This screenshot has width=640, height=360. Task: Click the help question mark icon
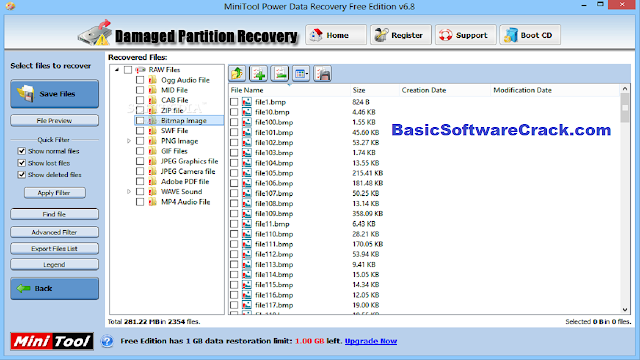pyautogui.click(x=107, y=341)
